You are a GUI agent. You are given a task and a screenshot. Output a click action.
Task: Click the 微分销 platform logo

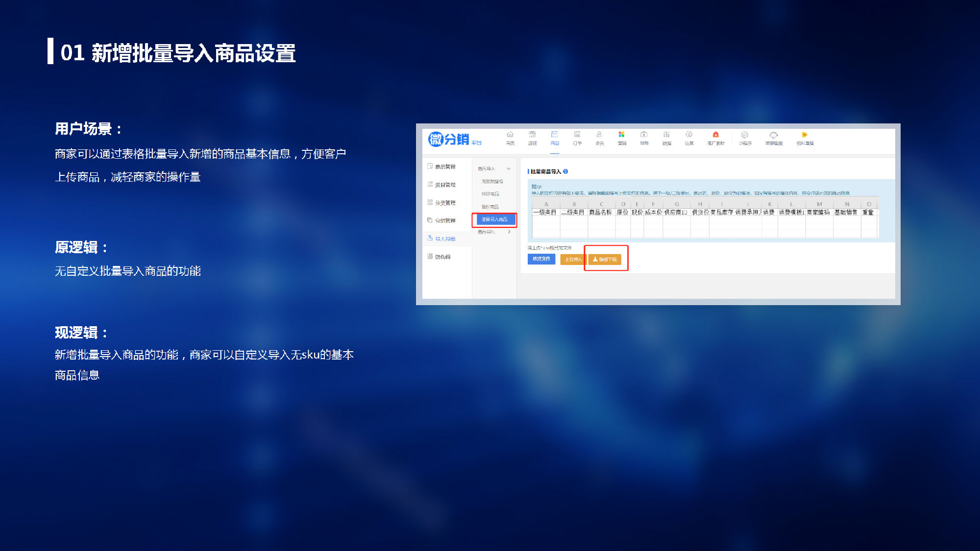tap(449, 140)
